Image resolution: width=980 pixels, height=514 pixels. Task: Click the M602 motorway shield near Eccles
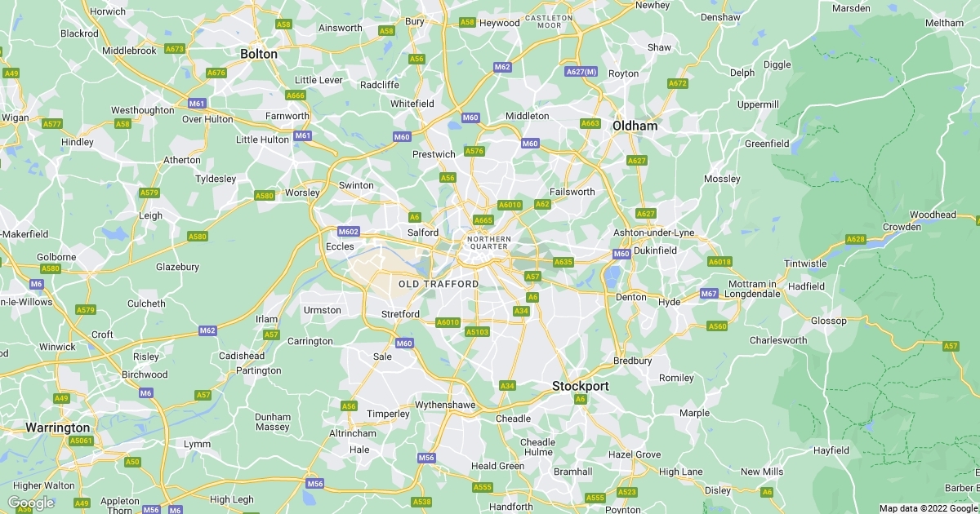point(349,232)
